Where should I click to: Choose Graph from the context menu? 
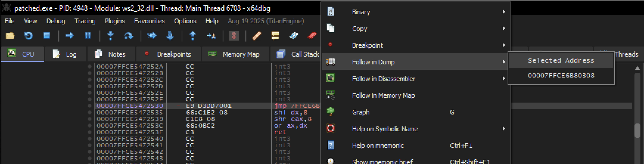point(416,112)
